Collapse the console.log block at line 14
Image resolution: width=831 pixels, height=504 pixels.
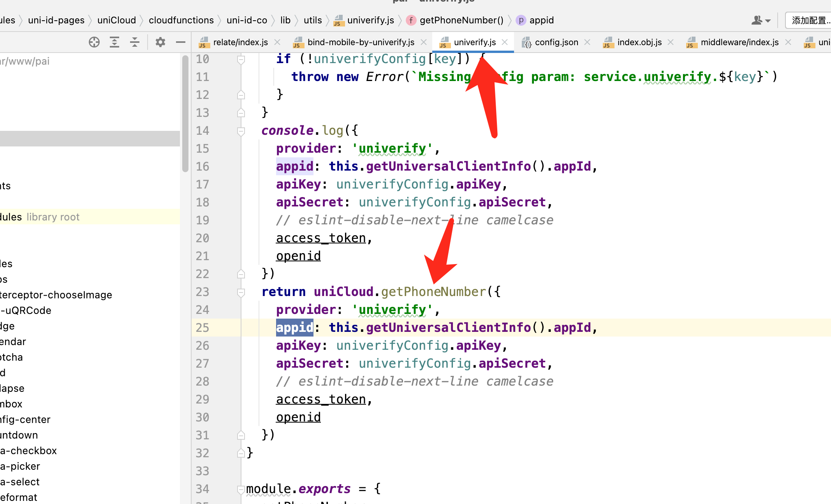tap(241, 131)
